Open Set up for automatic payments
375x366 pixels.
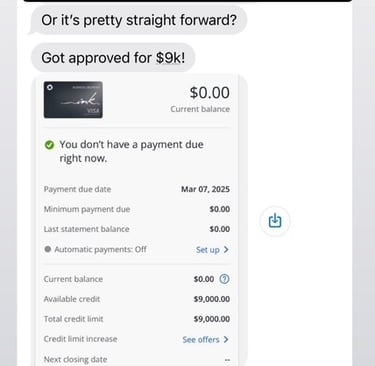pos(208,249)
